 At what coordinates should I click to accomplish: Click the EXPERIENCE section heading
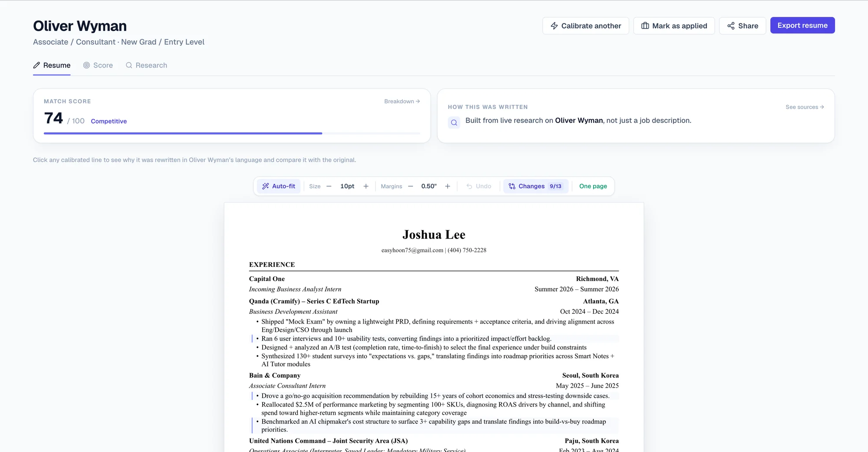tap(272, 265)
